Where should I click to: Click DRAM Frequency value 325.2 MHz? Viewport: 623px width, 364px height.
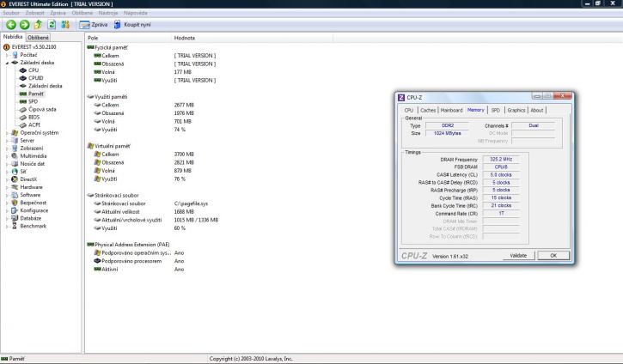[x=501, y=159]
